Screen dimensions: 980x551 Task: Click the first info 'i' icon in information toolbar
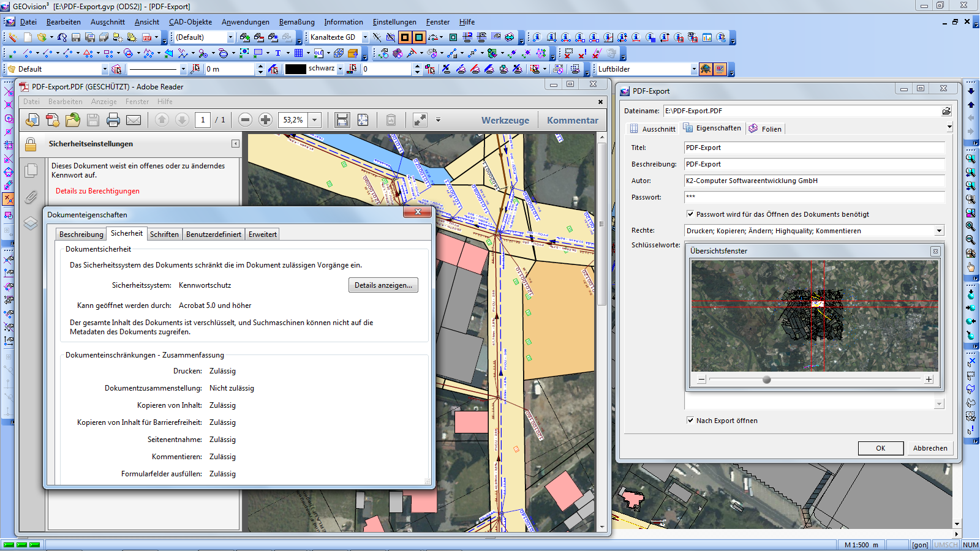pos(537,37)
